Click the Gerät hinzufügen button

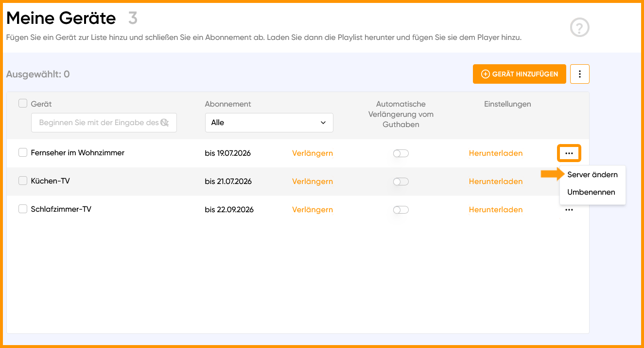tap(520, 74)
